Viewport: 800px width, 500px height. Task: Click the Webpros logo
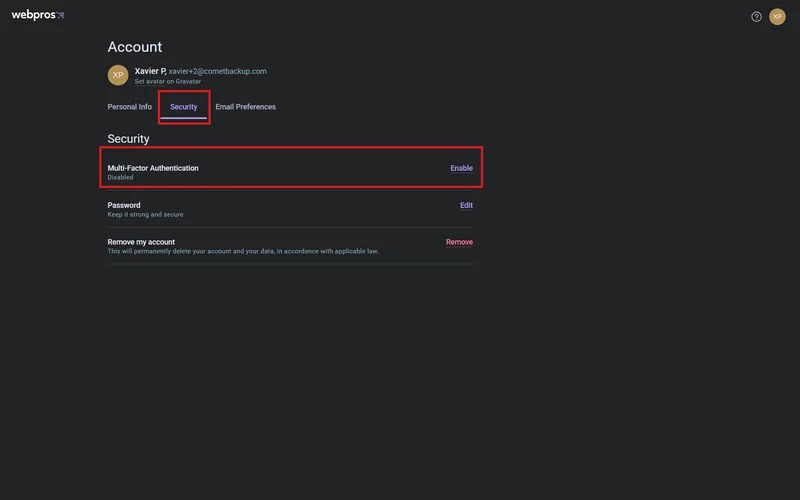[x=37, y=16]
